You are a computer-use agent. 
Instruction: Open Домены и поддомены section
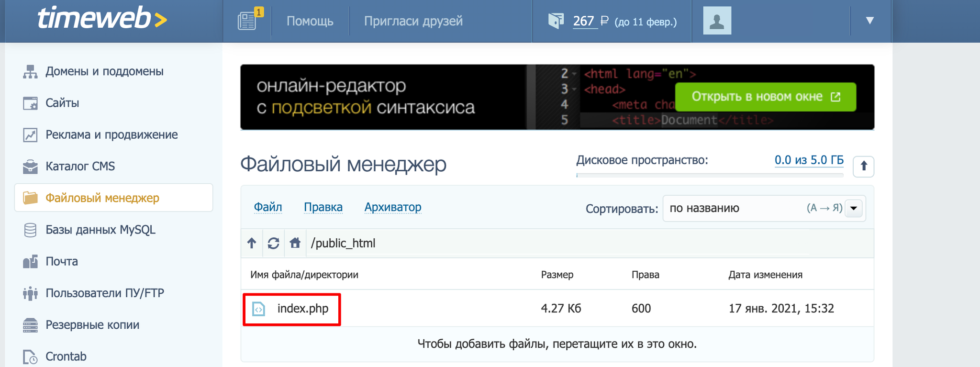click(104, 71)
